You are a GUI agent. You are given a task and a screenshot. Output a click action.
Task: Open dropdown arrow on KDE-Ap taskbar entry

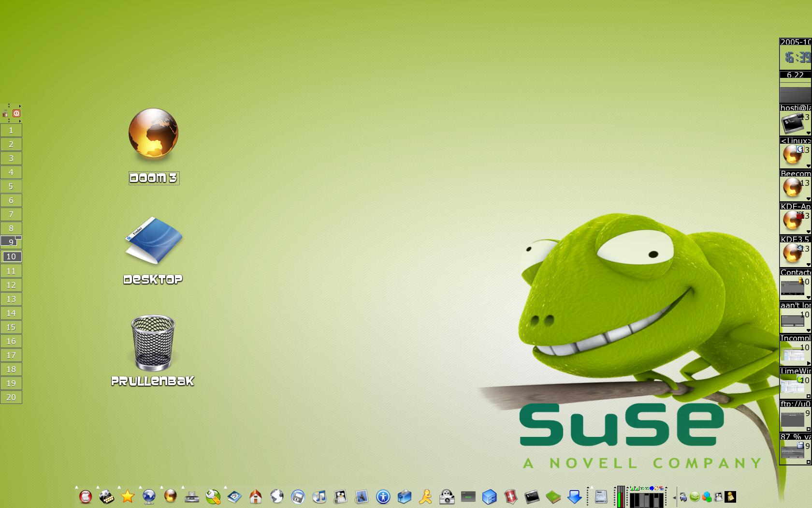coord(808,232)
